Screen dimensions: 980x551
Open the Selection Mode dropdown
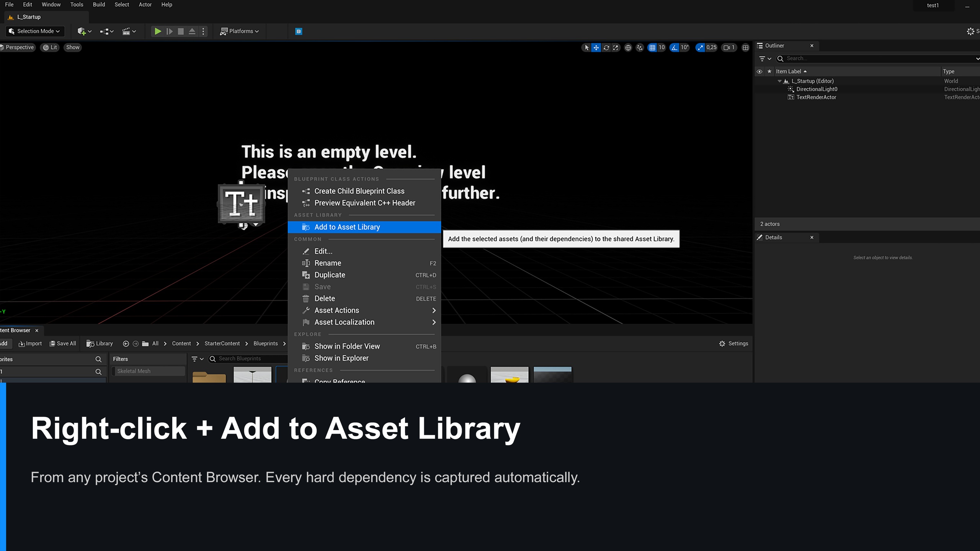coord(34,31)
